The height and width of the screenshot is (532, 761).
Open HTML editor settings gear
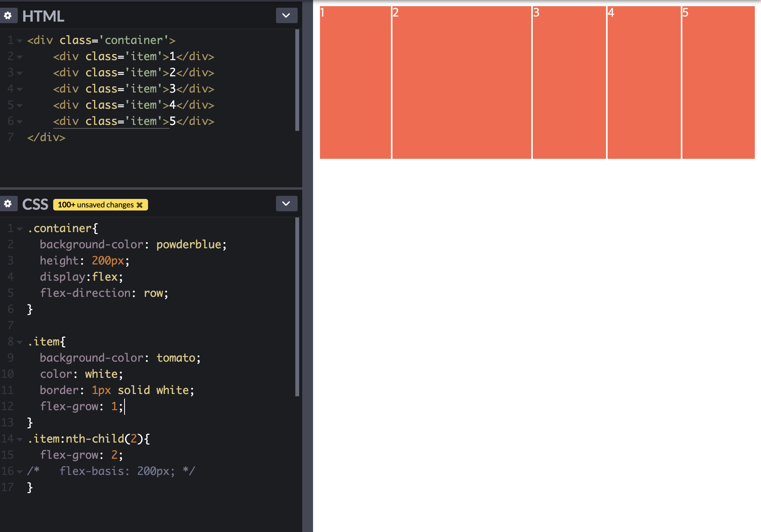8,16
